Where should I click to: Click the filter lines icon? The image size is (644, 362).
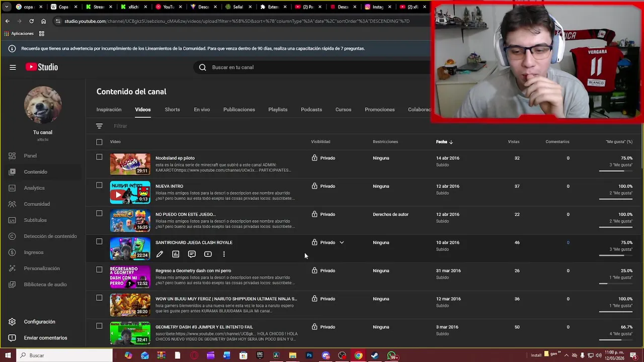point(99,126)
